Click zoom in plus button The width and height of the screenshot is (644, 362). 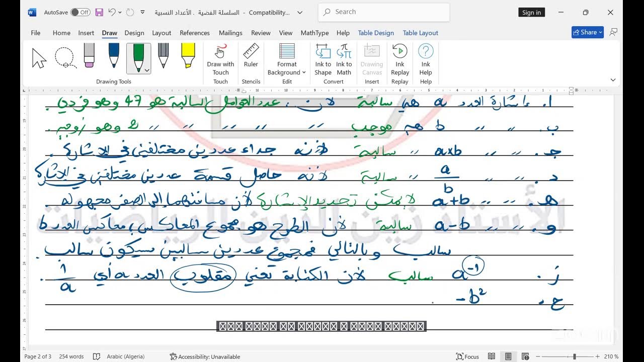[x=597, y=356]
